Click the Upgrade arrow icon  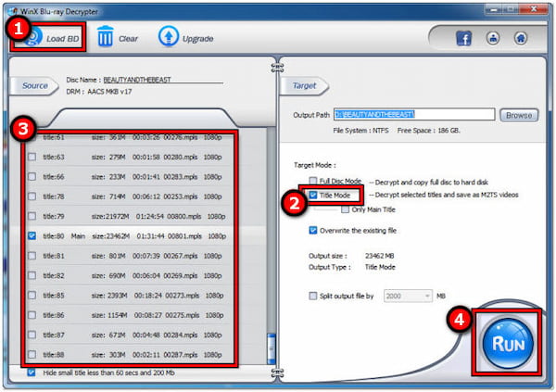click(168, 38)
